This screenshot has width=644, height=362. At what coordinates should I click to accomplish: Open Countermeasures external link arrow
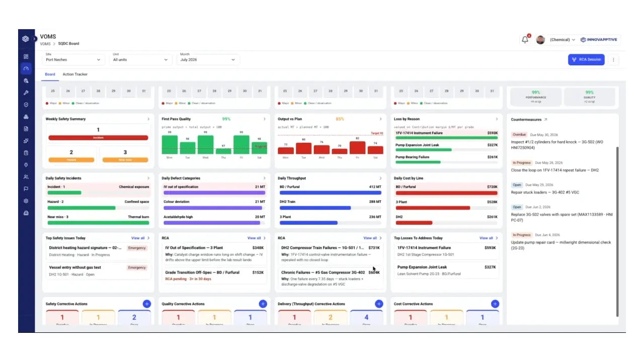tap(545, 120)
